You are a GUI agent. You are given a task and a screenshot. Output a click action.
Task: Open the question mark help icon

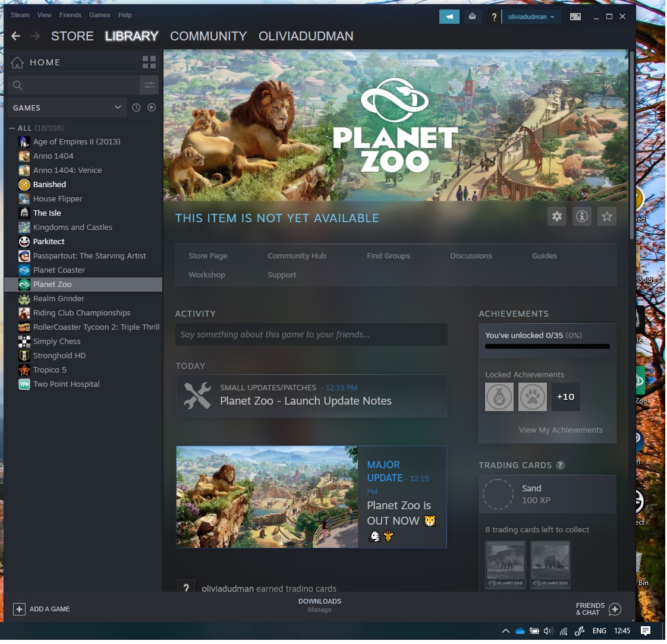(493, 17)
